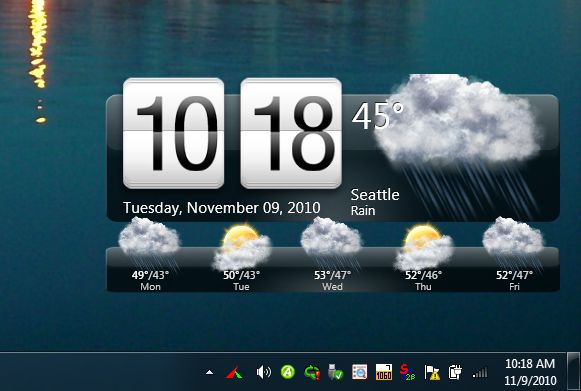Click the minute flip card showing 18
The height and width of the screenshot is (391, 581).
click(x=291, y=133)
